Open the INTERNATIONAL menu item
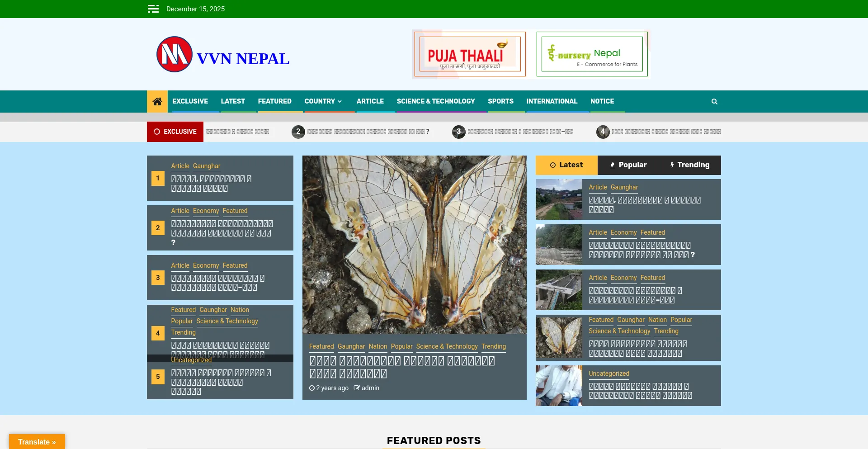The image size is (868, 449). tap(552, 101)
